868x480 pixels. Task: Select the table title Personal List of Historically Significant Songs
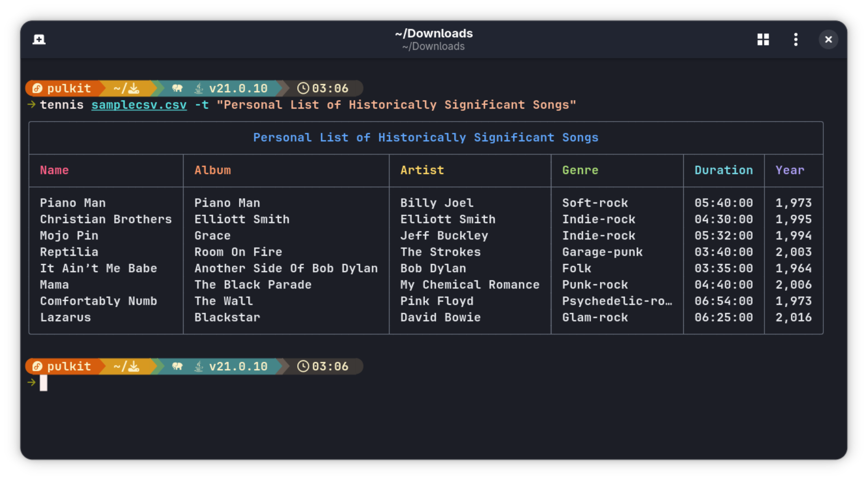[426, 137]
